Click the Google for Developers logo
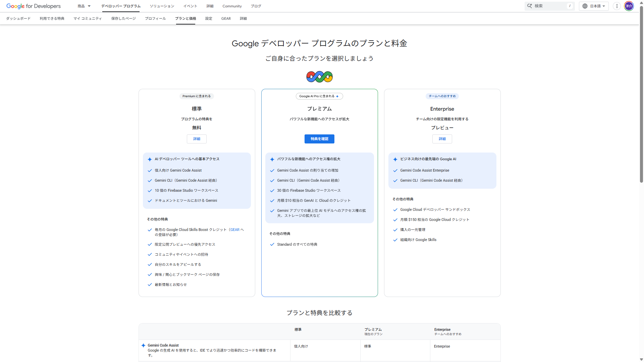 (33, 6)
